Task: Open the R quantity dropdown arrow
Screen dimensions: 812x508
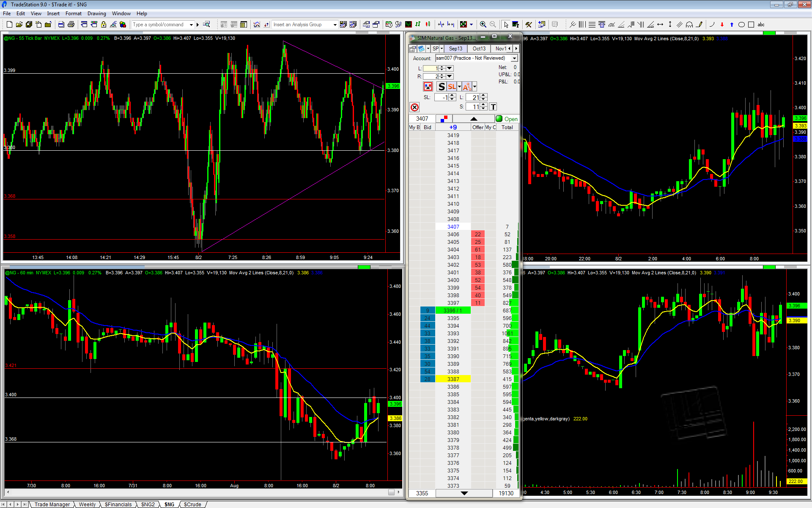Action: pos(450,76)
